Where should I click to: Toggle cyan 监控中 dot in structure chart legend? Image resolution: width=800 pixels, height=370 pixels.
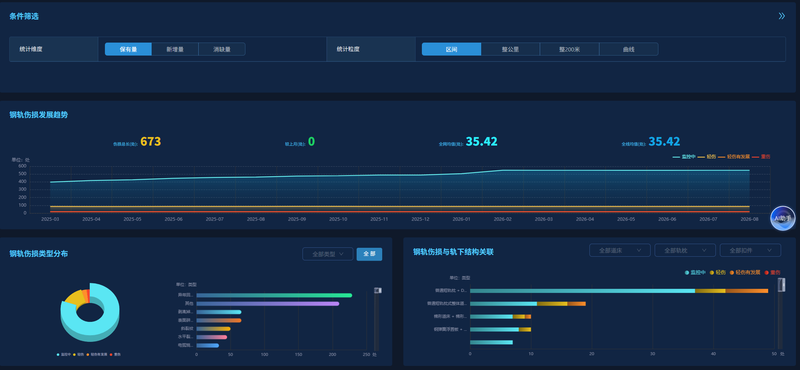pos(687,273)
